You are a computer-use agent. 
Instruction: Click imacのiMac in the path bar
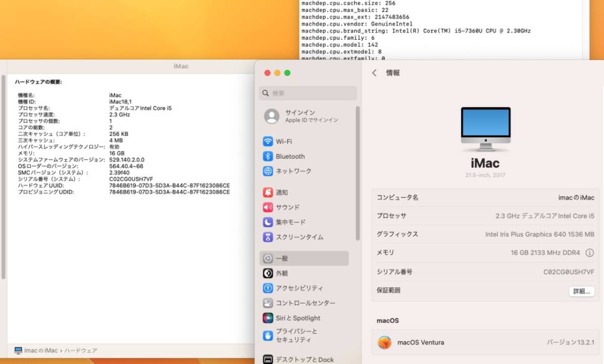coord(41,350)
